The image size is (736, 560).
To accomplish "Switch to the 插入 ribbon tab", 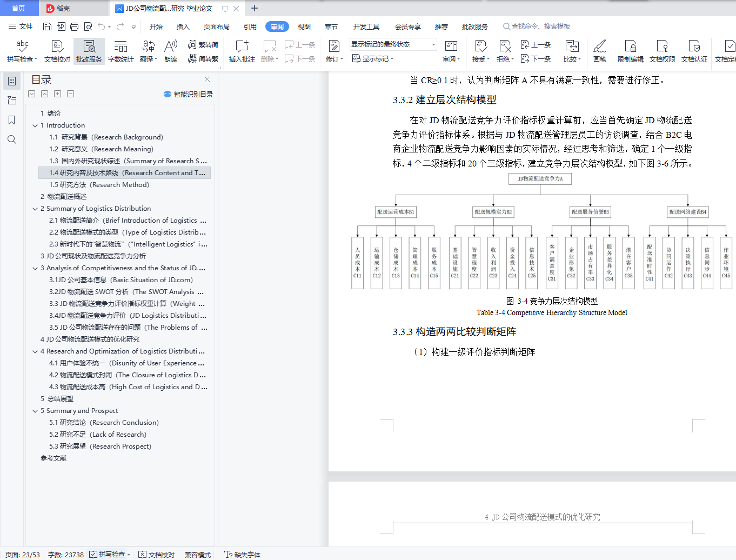I will [x=183, y=26].
